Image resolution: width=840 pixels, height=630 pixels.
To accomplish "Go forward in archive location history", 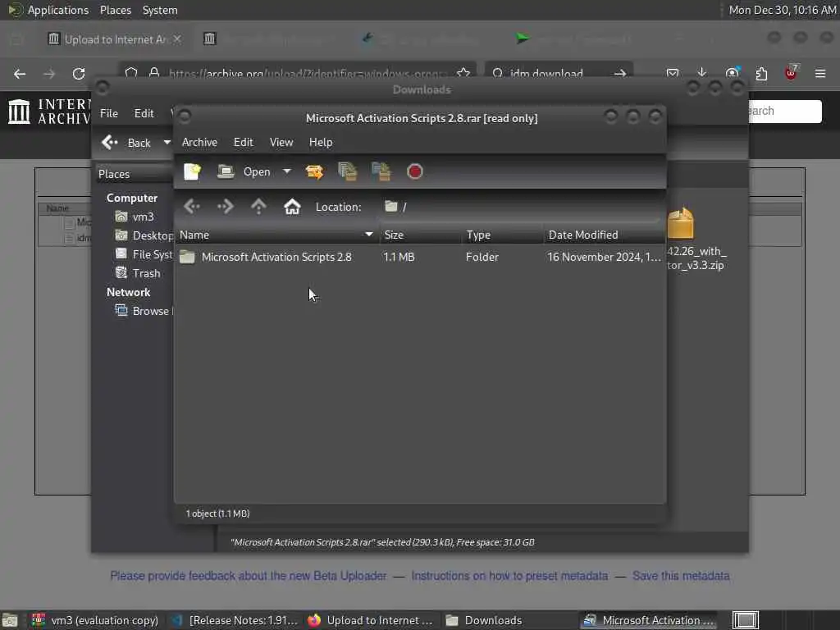I will 225,206.
